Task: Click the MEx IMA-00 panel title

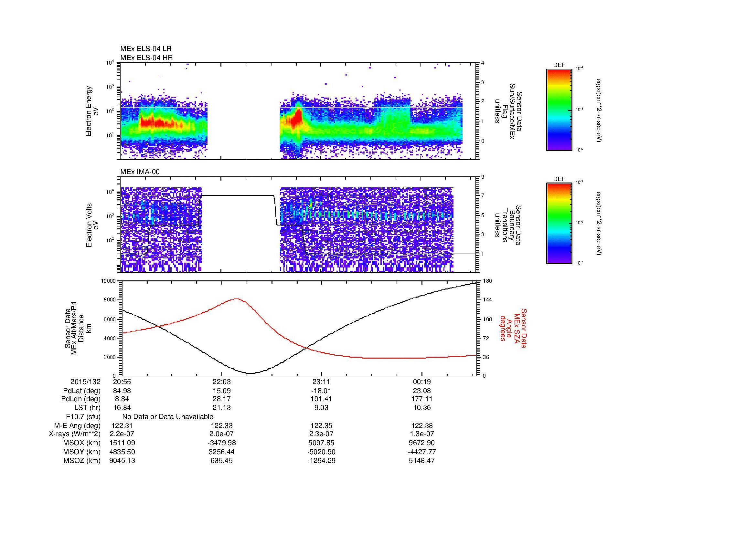Action: (x=140, y=172)
